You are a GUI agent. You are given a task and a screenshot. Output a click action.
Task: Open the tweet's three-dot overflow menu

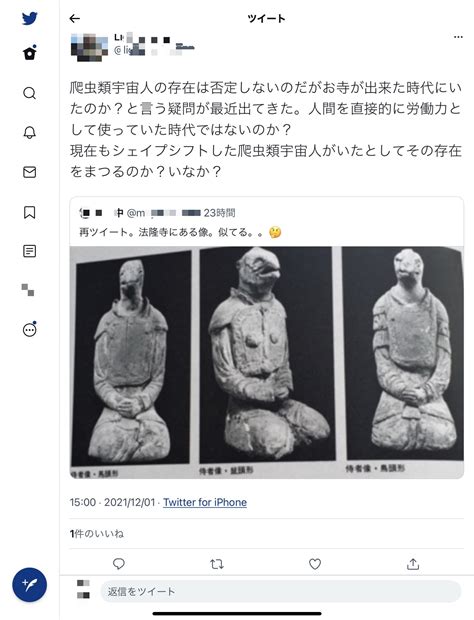(x=458, y=37)
